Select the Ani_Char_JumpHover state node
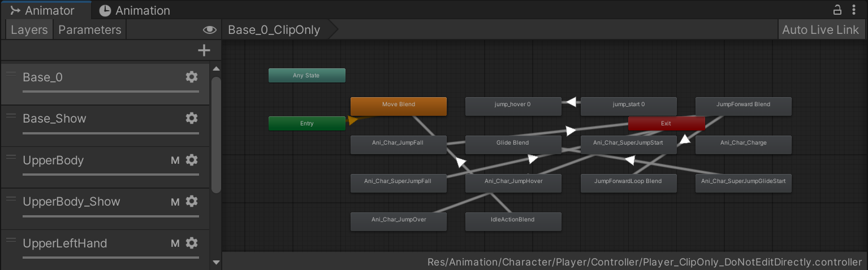 513,183
